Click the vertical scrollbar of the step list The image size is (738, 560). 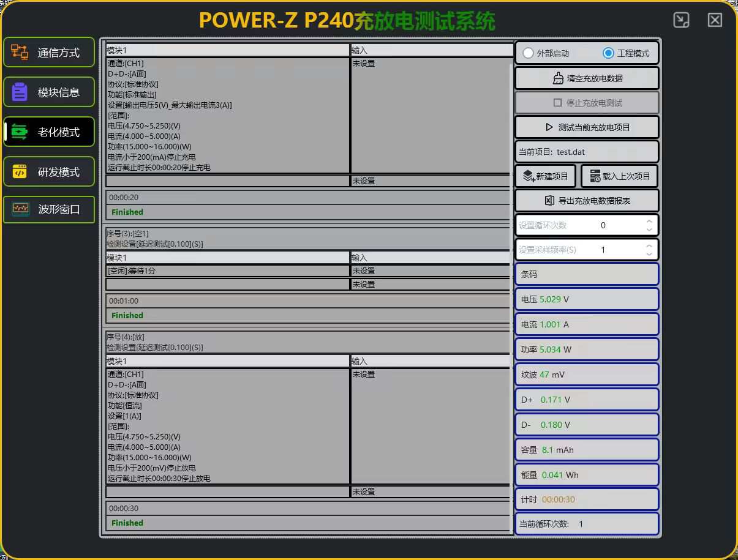coord(511,298)
